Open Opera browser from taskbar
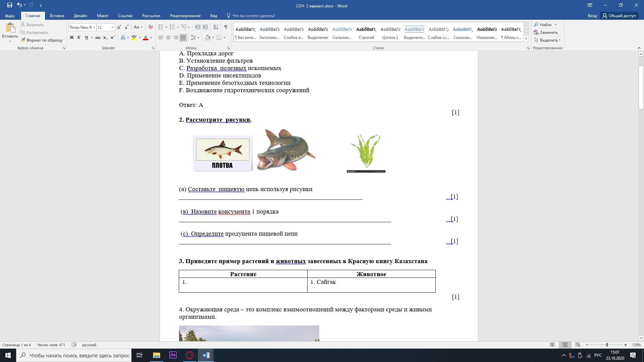Image resolution: width=644 pixels, height=362 pixels. click(190, 355)
